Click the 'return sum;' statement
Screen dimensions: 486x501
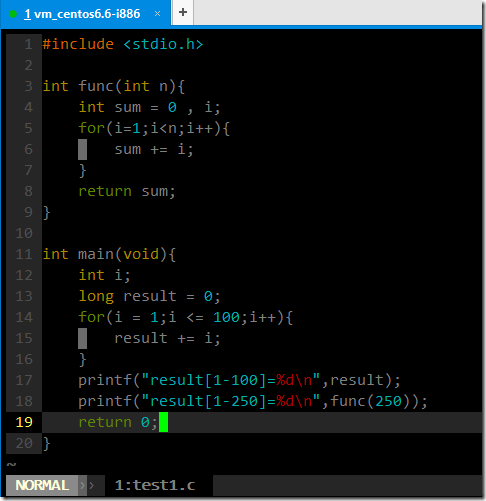tap(127, 191)
